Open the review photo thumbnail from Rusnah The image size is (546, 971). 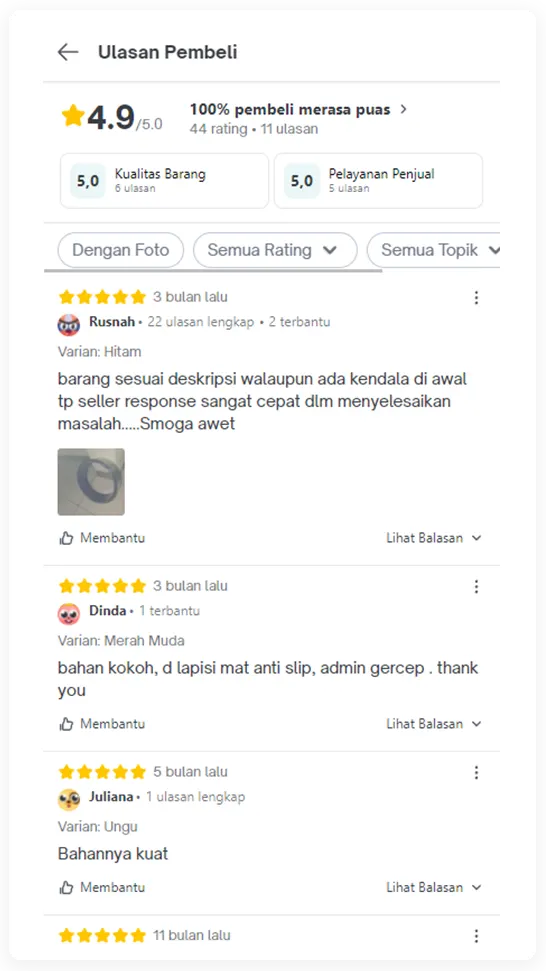[x=91, y=482]
